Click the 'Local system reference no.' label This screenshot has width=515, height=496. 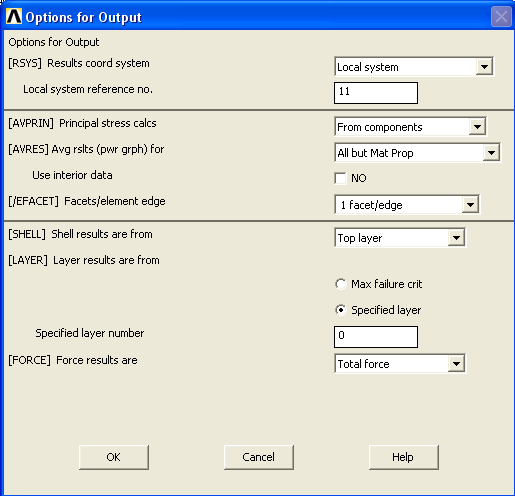(88, 89)
